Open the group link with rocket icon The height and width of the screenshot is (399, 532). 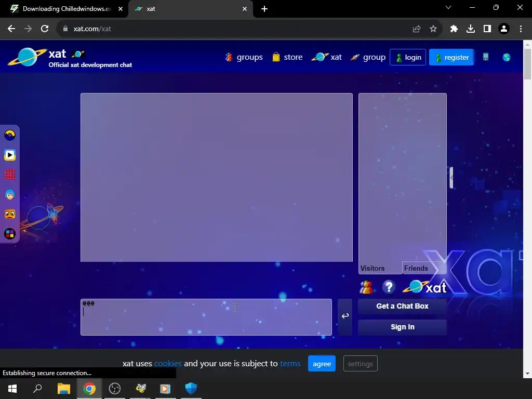(368, 57)
